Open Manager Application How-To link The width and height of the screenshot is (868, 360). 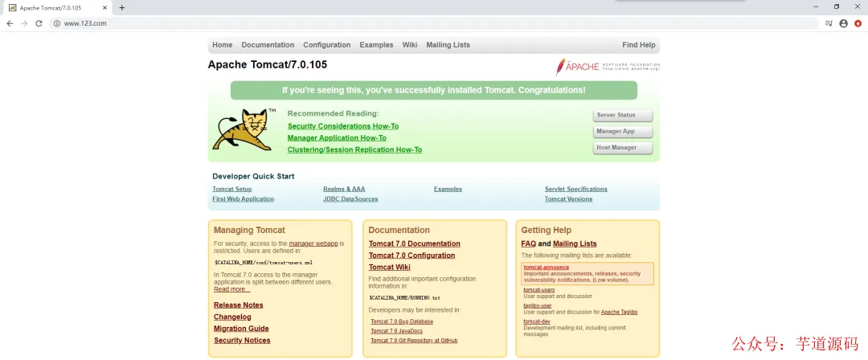[337, 138]
